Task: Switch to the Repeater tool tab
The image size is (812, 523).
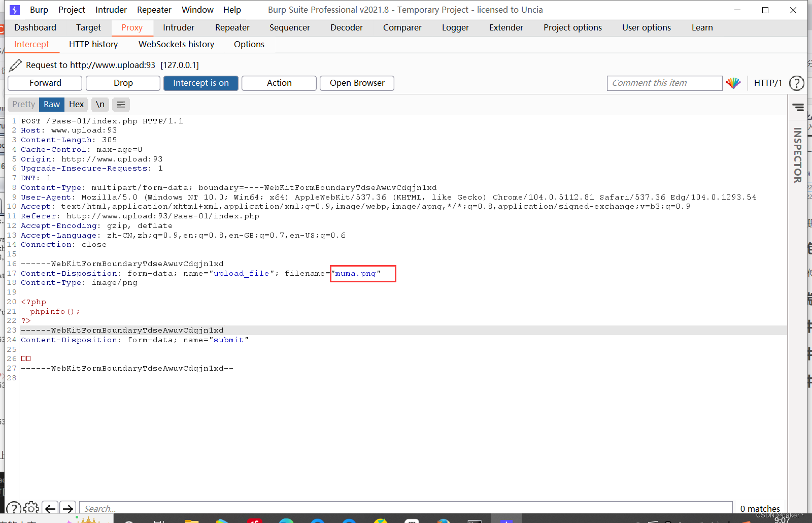Action: [232, 28]
